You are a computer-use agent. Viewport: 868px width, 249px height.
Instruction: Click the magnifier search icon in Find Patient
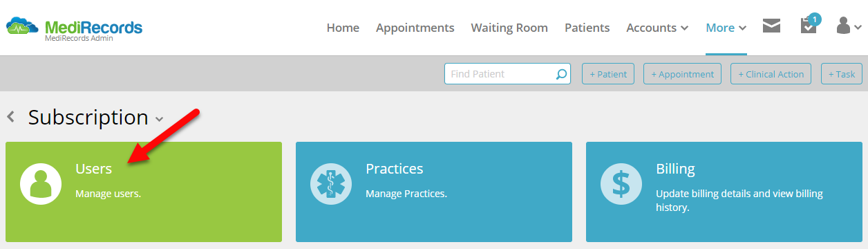[561, 74]
